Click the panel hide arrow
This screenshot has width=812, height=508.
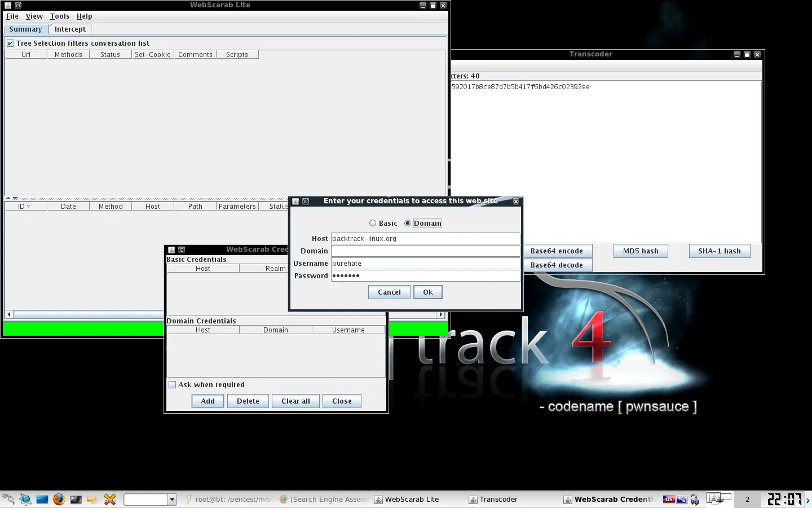tap(808, 500)
